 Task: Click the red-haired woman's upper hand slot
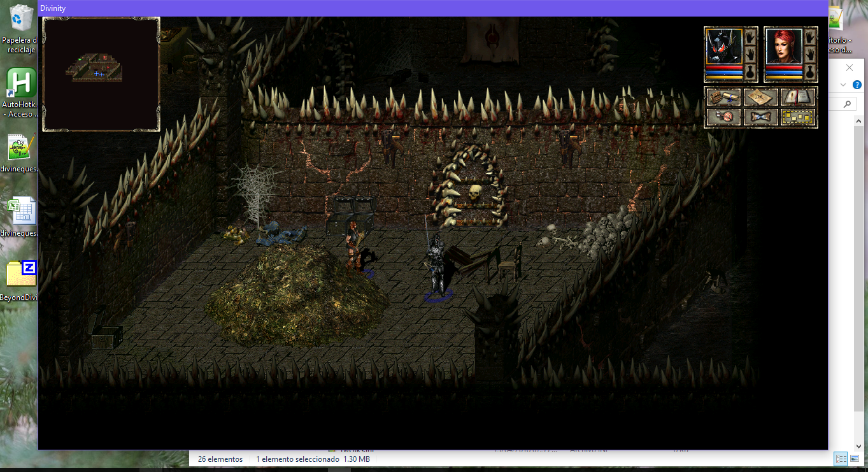click(811, 36)
